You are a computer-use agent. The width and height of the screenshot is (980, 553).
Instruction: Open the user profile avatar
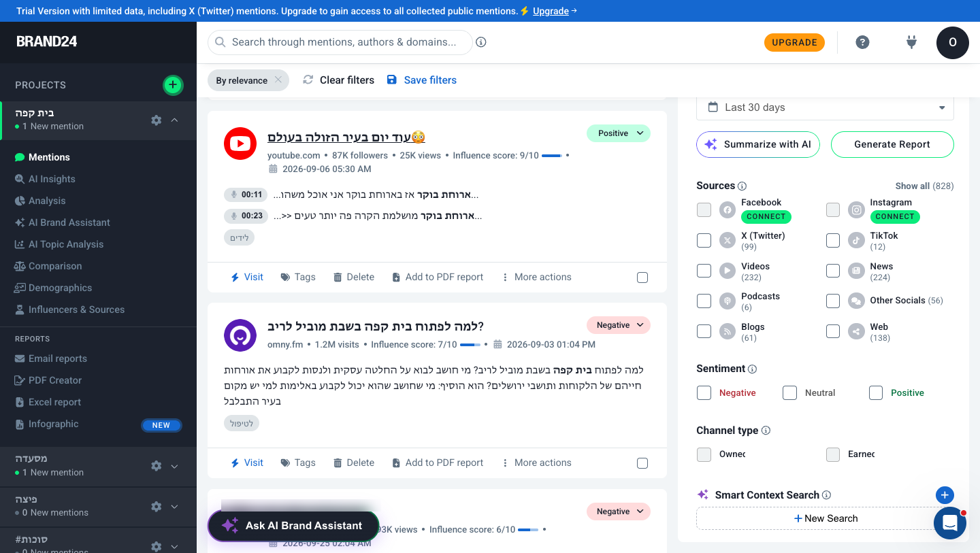(x=953, y=42)
